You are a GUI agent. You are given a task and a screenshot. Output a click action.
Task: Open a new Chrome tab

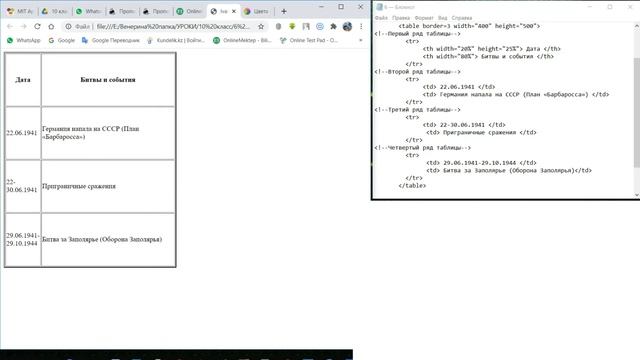[x=284, y=11]
